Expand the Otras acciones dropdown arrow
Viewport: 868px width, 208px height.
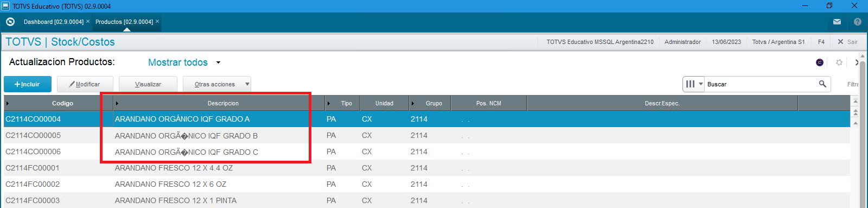click(247, 84)
